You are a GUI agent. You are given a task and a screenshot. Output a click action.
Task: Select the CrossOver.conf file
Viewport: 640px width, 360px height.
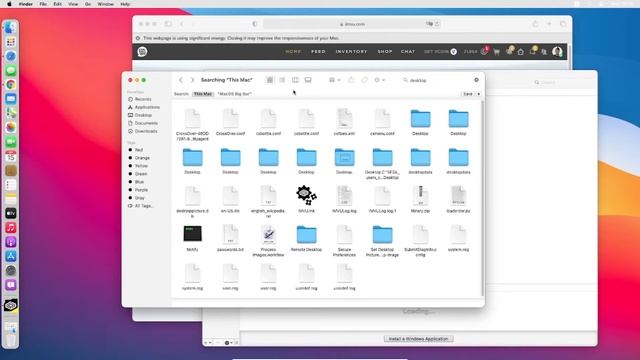[x=230, y=122]
